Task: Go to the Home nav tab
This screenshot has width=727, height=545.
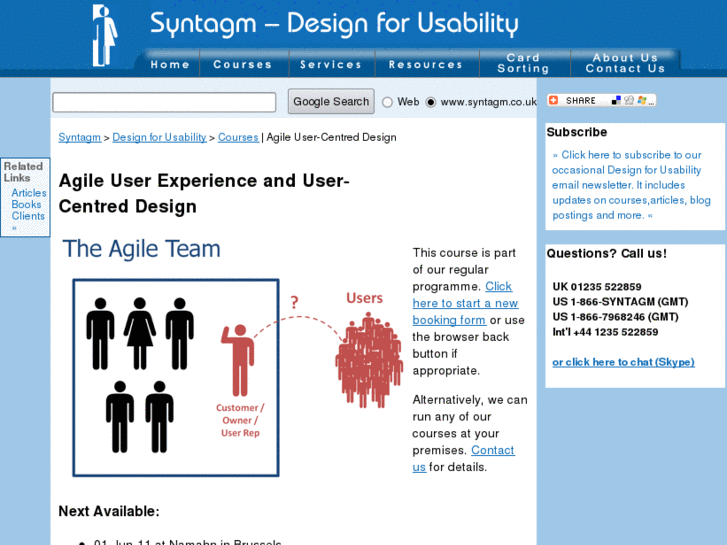Action: [x=170, y=64]
